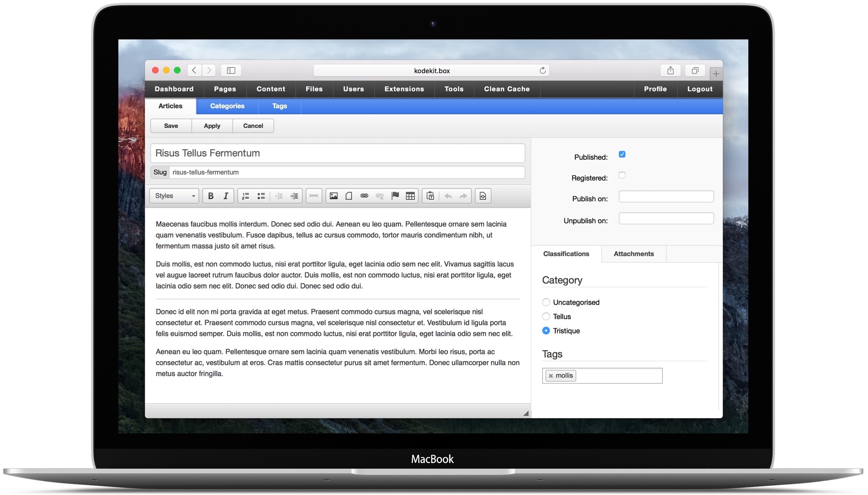Choose the Uncategorised category option
Screen dimensions: 868x495
546,302
